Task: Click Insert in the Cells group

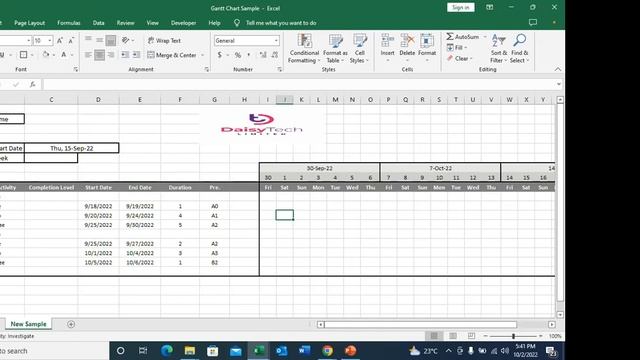Action: pos(387,48)
